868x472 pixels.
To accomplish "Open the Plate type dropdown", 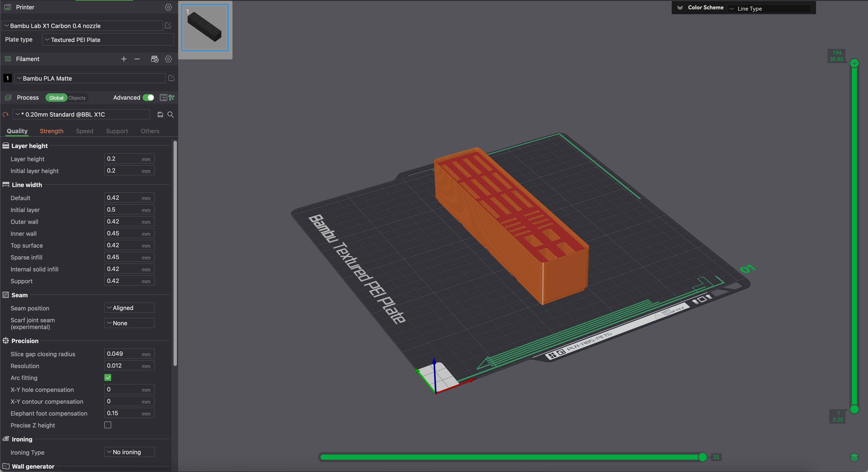I will 108,39.
